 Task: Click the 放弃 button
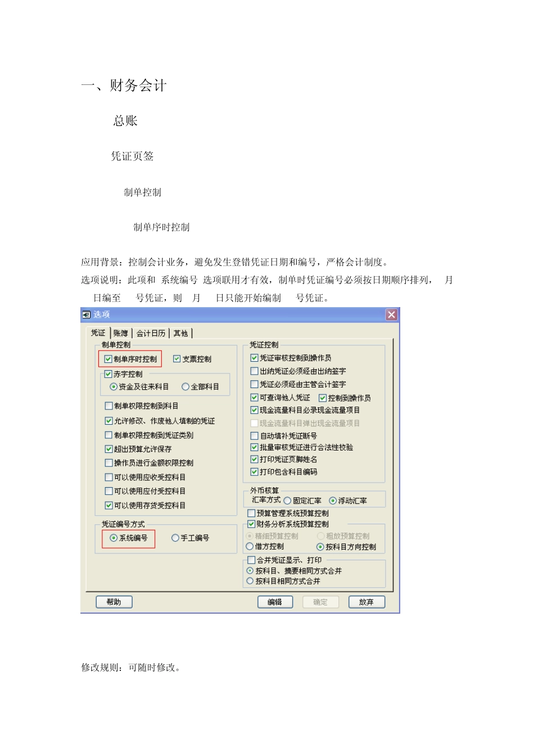pyautogui.click(x=366, y=602)
